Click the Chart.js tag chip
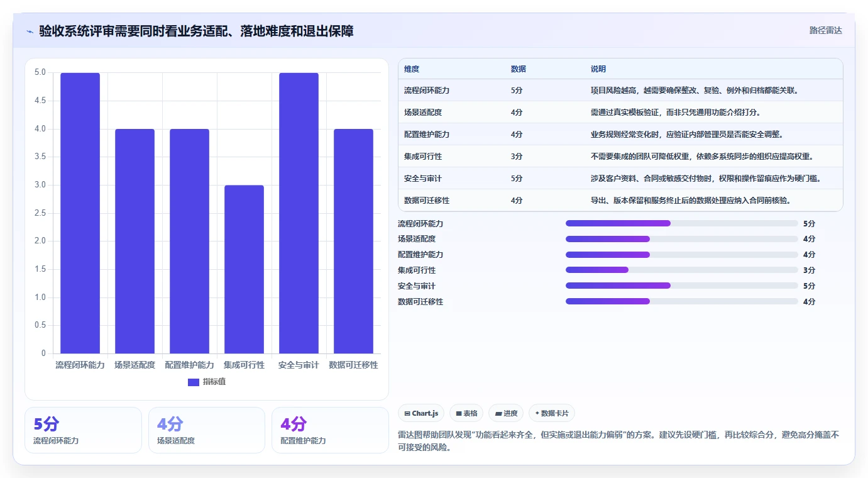This screenshot has height=478, width=868. click(x=421, y=413)
